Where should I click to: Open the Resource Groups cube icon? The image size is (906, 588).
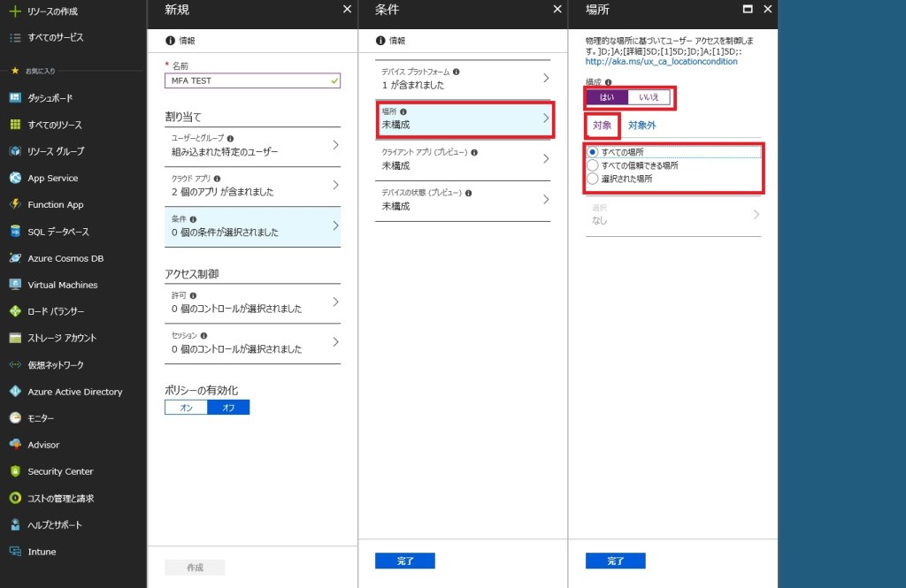(16, 150)
